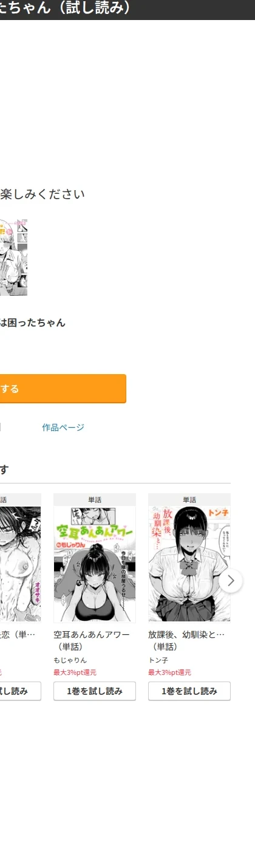The height and width of the screenshot is (868, 255).
Task: Open author link トン子
Action: coord(158,660)
